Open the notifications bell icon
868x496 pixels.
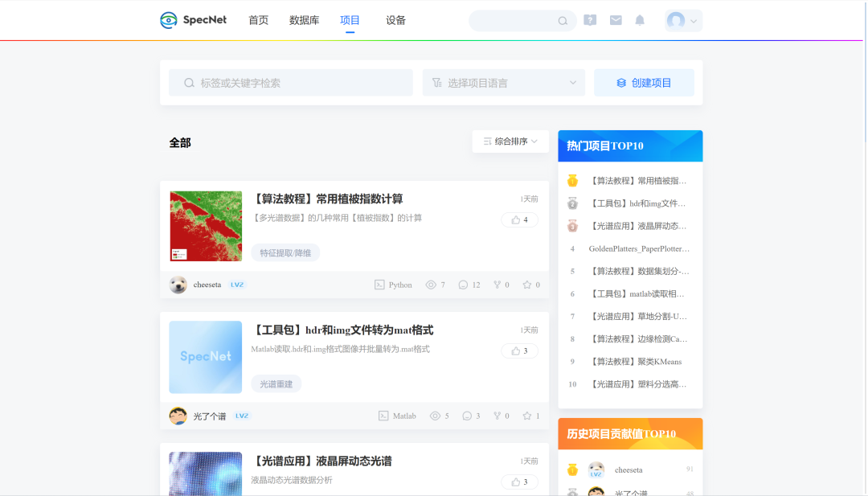(639, 20)
